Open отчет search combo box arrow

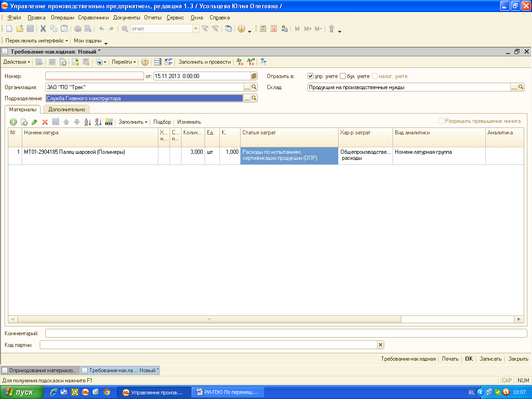[195, 29]
